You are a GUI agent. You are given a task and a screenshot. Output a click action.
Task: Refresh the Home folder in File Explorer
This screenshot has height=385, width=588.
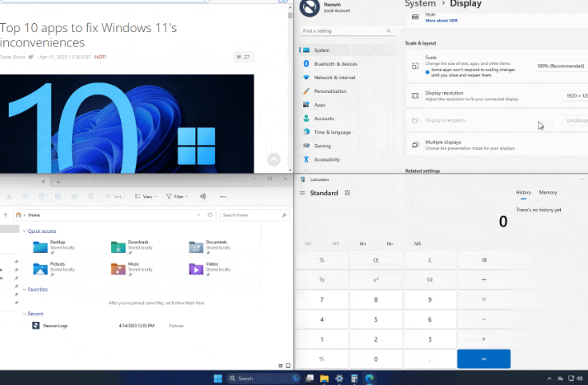[210, 215]
